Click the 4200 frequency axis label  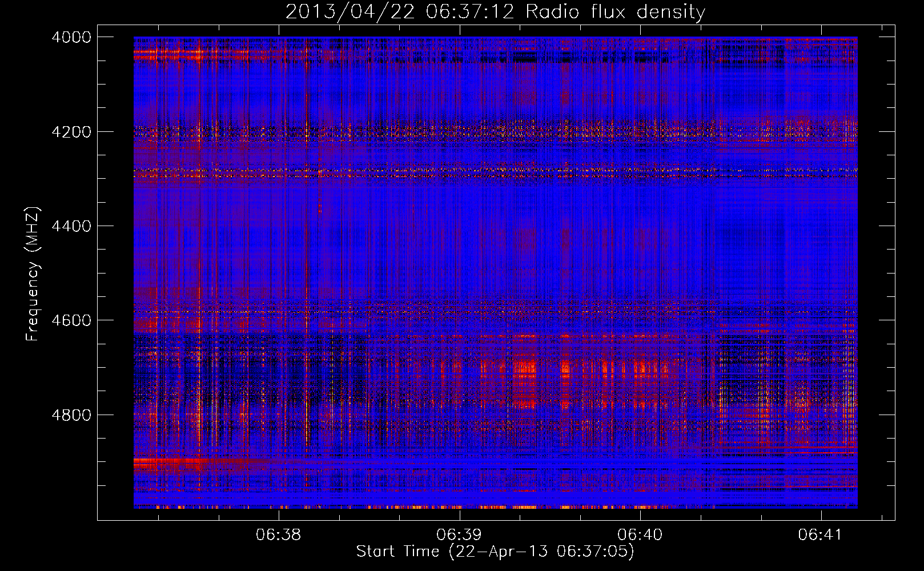pos(71,132)
